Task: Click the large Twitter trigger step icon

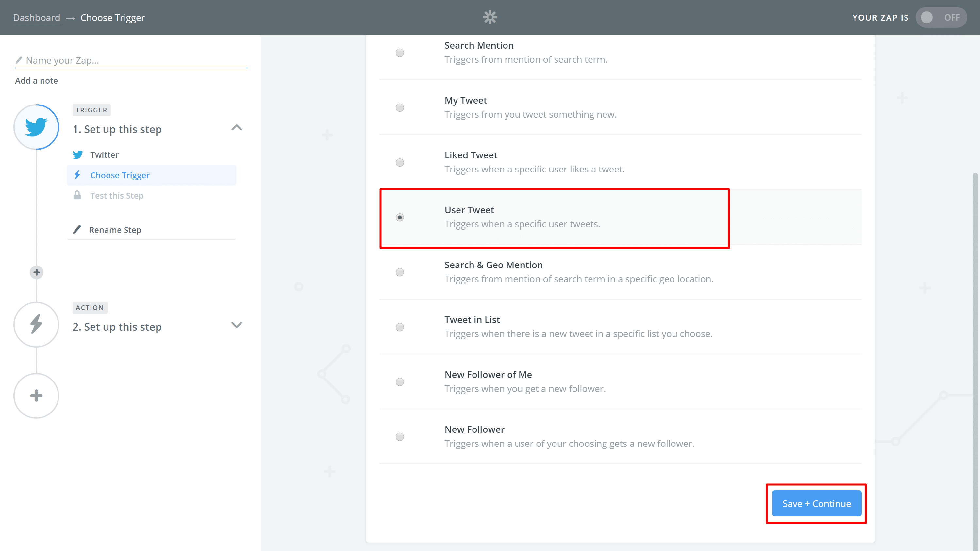Action: [36, 127]
